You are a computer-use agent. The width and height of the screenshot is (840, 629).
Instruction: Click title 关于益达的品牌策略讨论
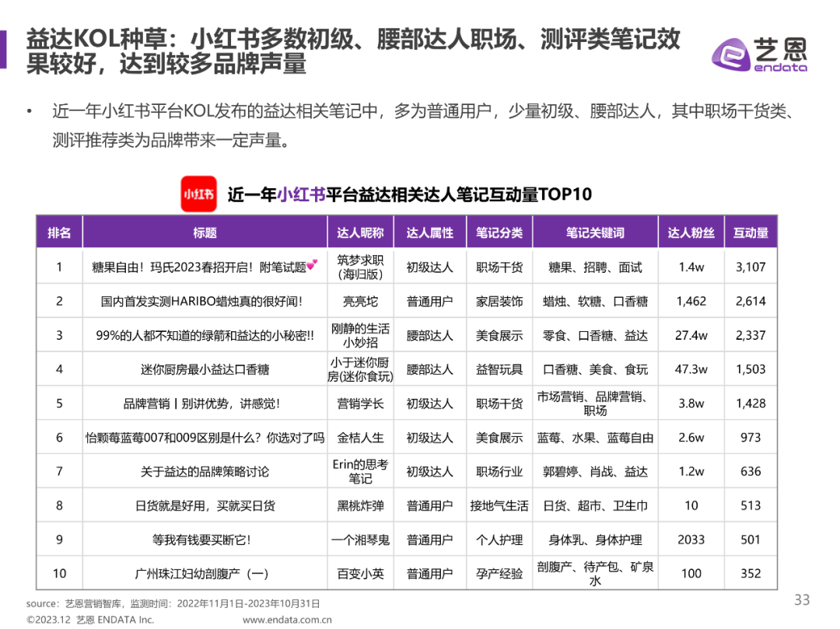(x=205, y=472)
